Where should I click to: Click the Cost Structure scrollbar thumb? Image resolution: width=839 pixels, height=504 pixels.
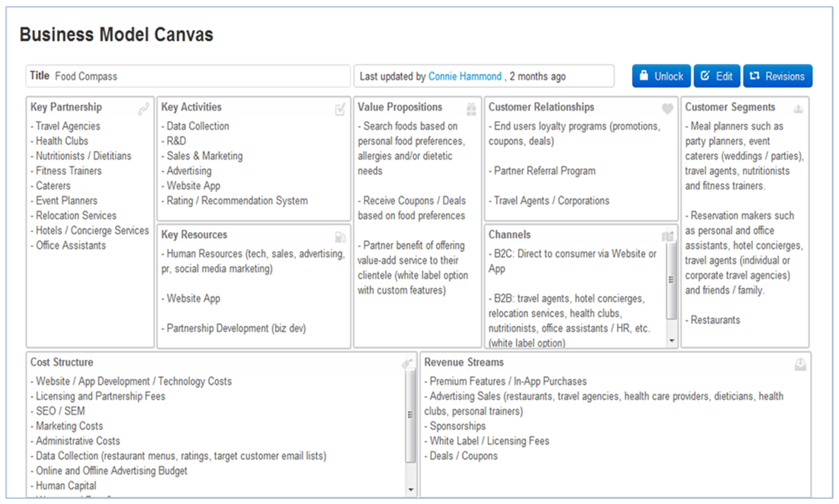coord(411,415)
